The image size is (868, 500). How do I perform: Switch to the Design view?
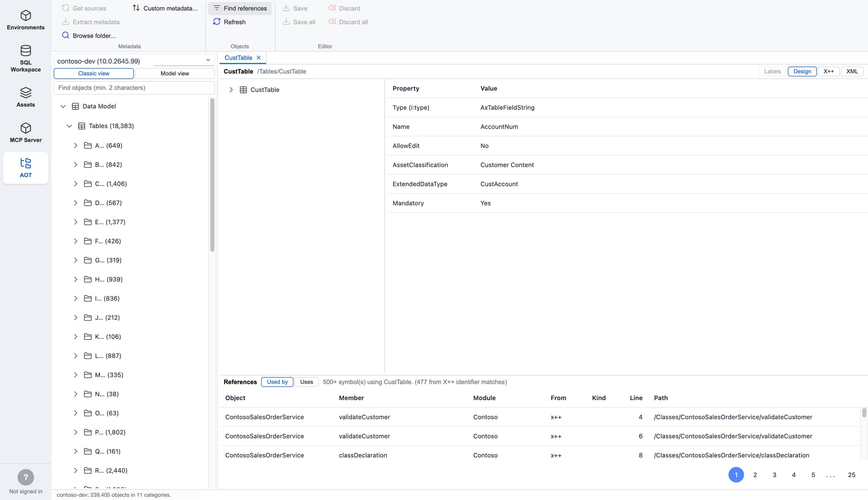(x=802, y=71)
